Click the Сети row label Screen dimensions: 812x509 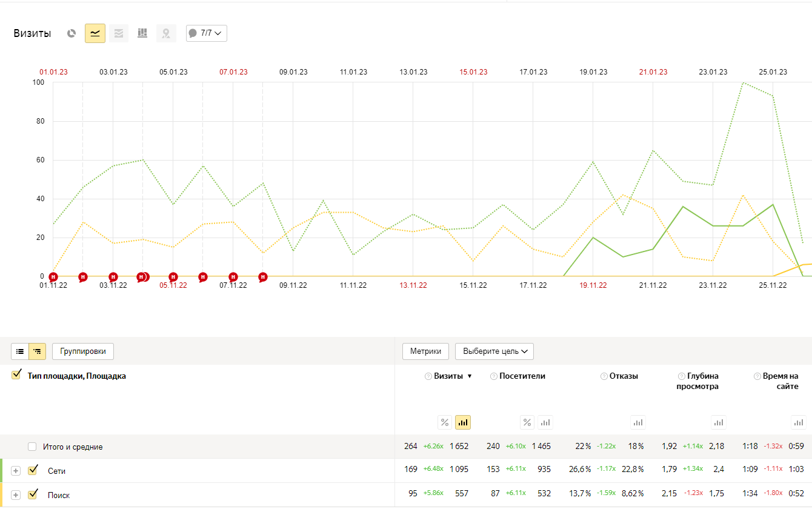pyautogui.click(x=56, y=471)
